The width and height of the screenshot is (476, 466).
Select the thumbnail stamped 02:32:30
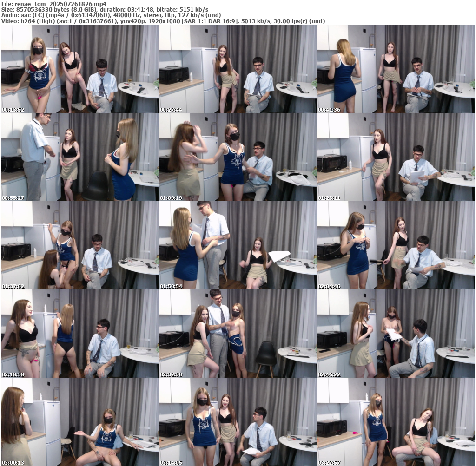[238, 334]
